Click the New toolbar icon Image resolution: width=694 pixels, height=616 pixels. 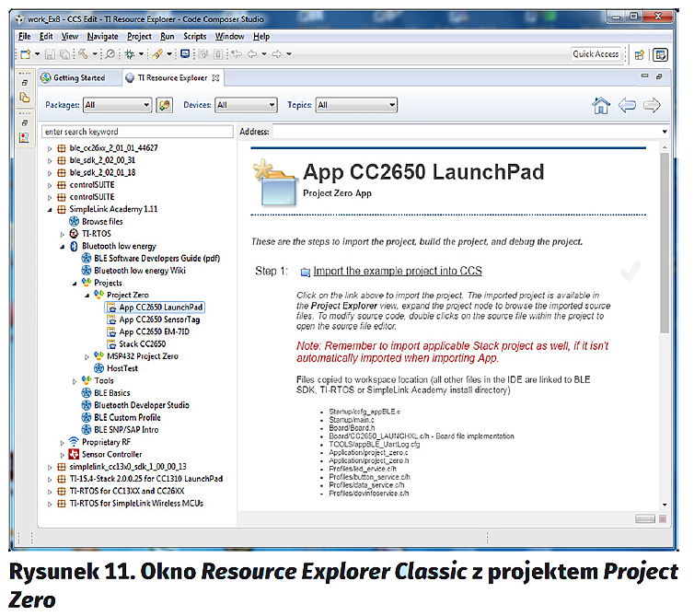(x=26, y=54)
